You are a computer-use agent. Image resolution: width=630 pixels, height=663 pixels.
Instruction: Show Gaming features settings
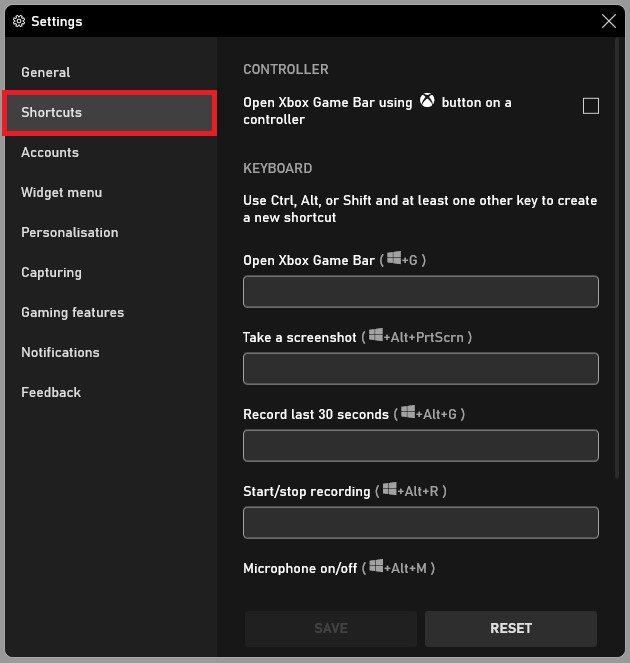click(x=73, y=312)
